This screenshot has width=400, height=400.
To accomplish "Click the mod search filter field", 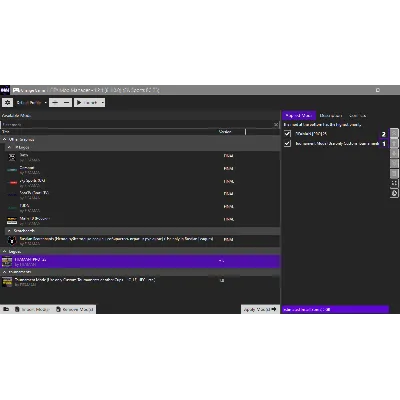I will click(x=137, y=124).
